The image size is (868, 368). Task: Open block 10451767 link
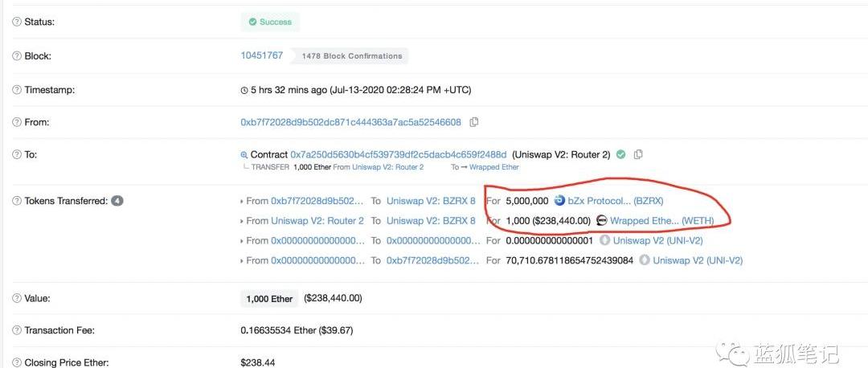point(261,55)
